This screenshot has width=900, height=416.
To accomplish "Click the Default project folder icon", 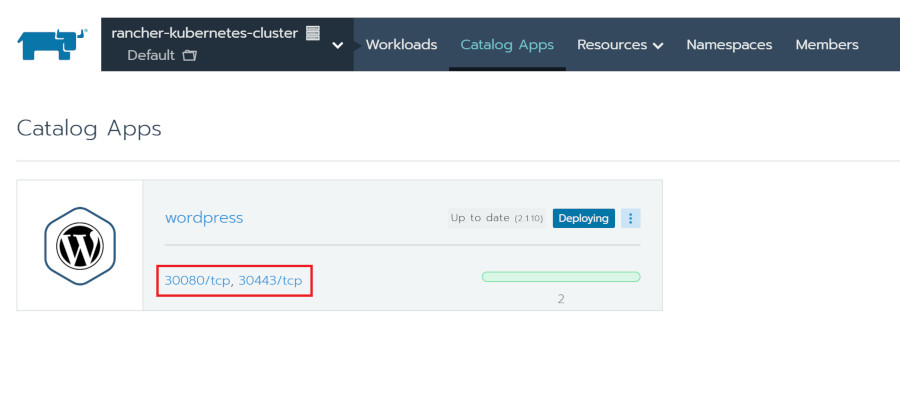I will tap(189, 56).
